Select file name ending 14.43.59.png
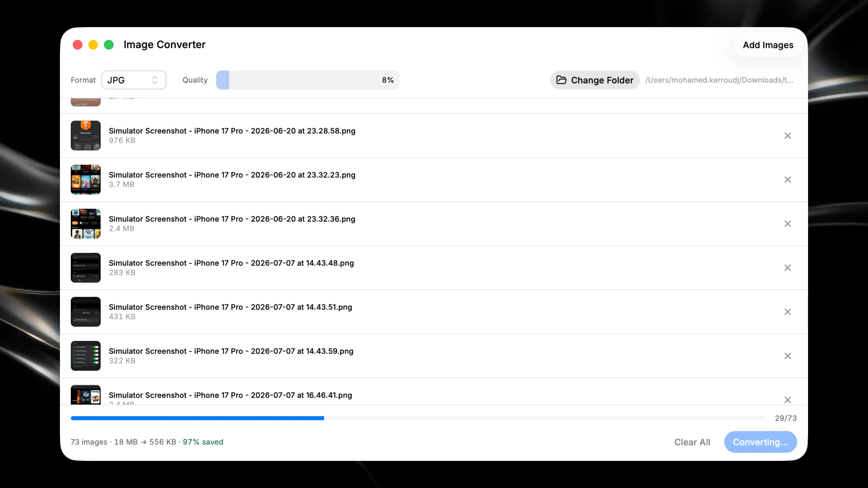868x488 pixels. click(x=231, y=351)
